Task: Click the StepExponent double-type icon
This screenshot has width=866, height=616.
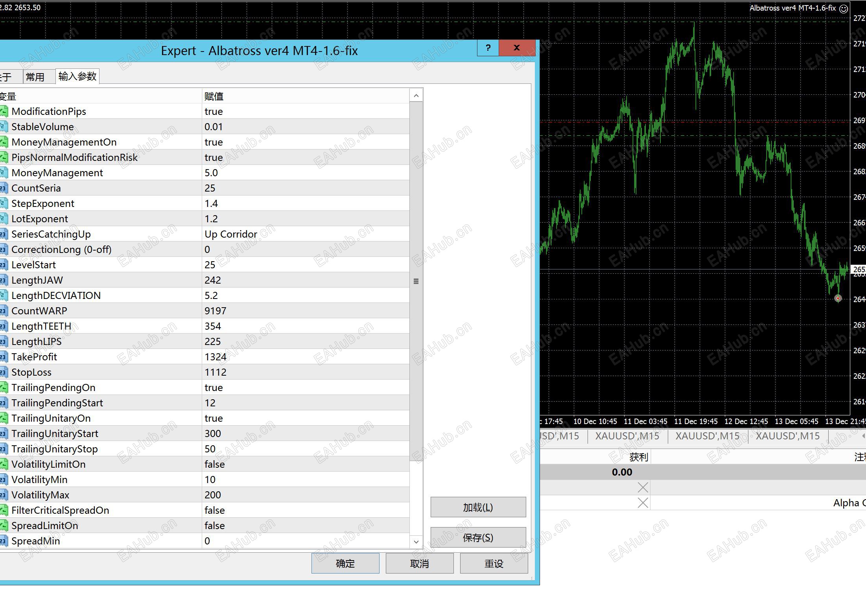Action: pos(4,203)
